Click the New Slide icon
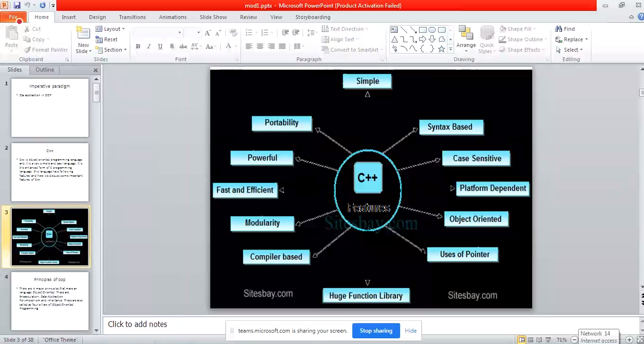Screen dimensions: 644x344 pyautogui.click(x=83, y=35)
